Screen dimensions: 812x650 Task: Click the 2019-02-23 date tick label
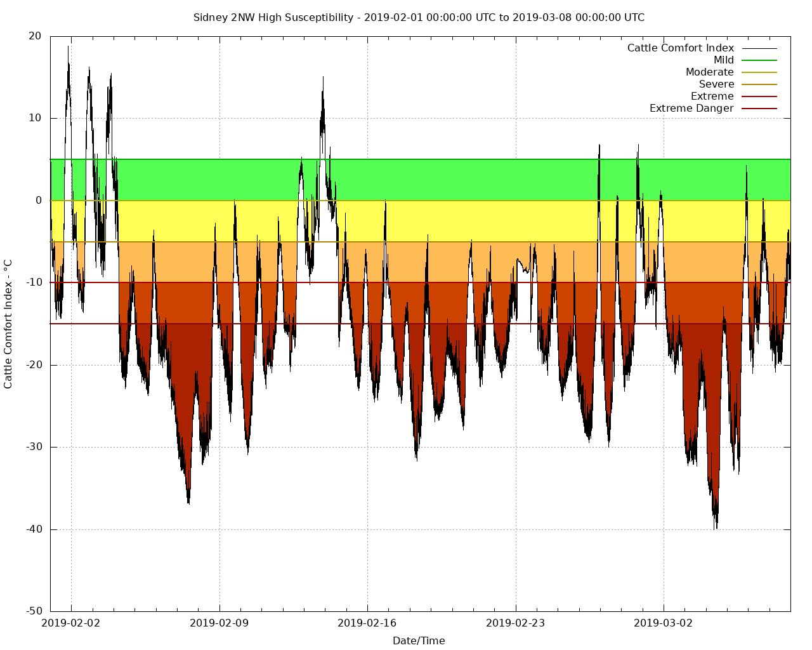point(516,623)
